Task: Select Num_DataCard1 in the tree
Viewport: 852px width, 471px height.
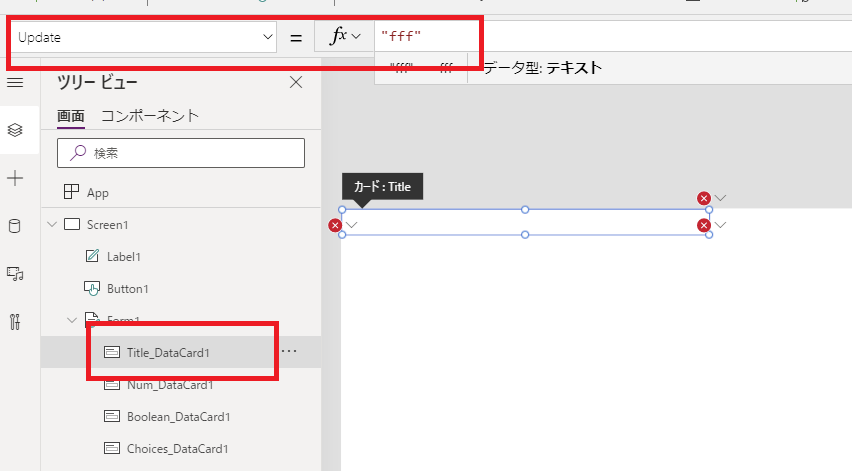Action: click(170, 385)
